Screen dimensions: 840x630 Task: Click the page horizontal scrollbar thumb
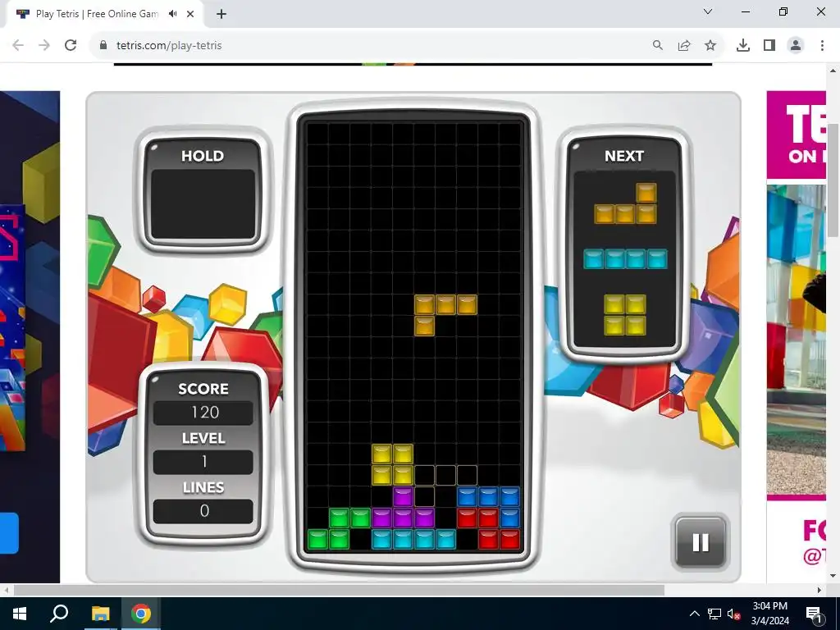click(x=339, y=590)
